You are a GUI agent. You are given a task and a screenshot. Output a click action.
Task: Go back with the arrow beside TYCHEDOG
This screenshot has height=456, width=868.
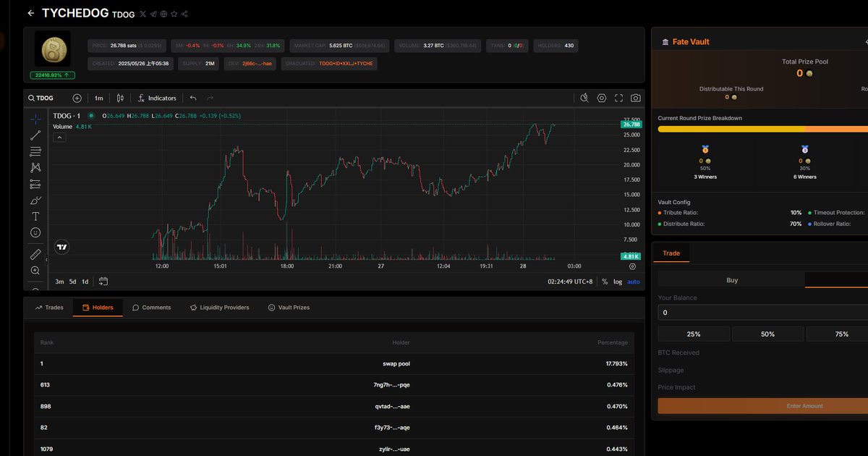coord(30,13)
